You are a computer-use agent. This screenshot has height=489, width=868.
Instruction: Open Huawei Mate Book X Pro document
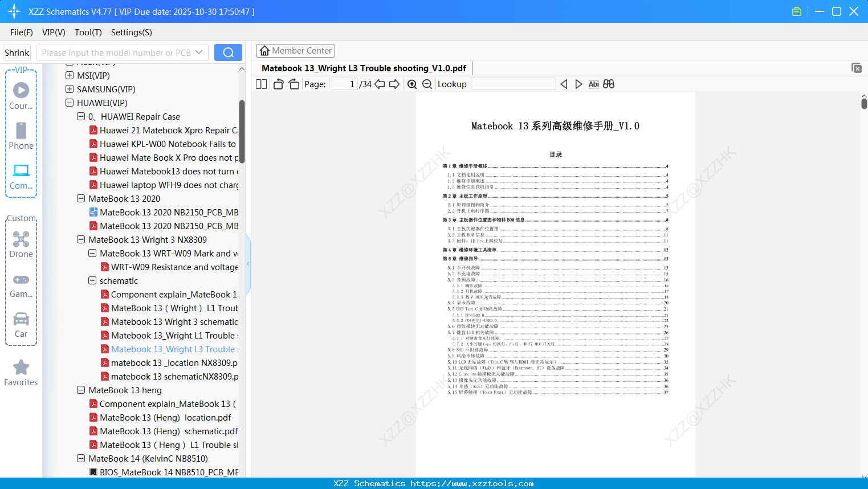coord(164,158)
